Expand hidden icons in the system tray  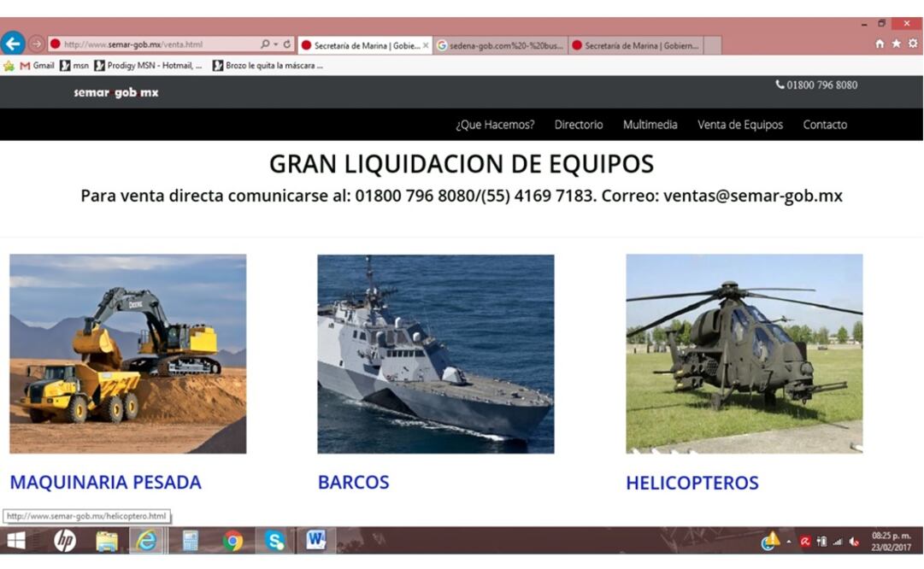pyautogui.click(x=789, y=542)
